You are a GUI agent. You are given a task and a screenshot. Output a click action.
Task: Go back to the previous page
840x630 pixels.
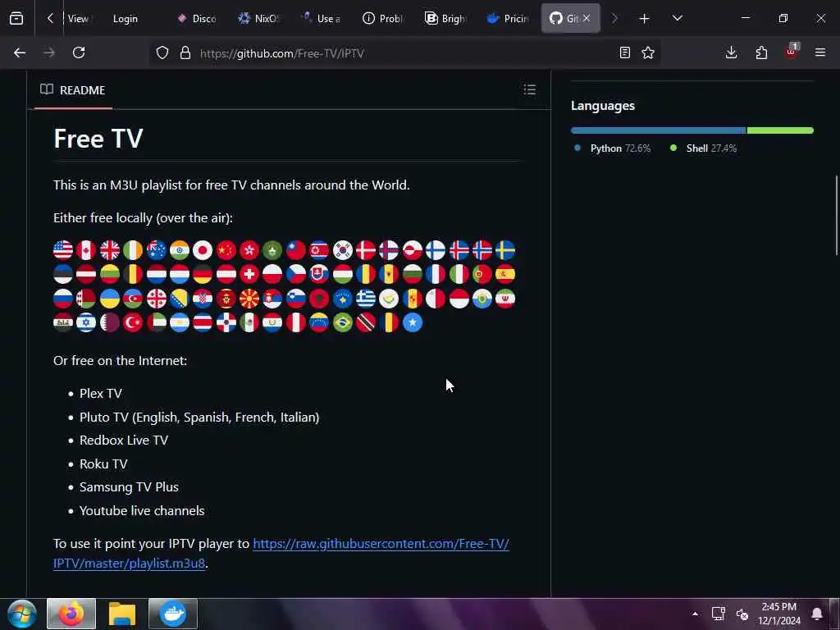point(20,52)
